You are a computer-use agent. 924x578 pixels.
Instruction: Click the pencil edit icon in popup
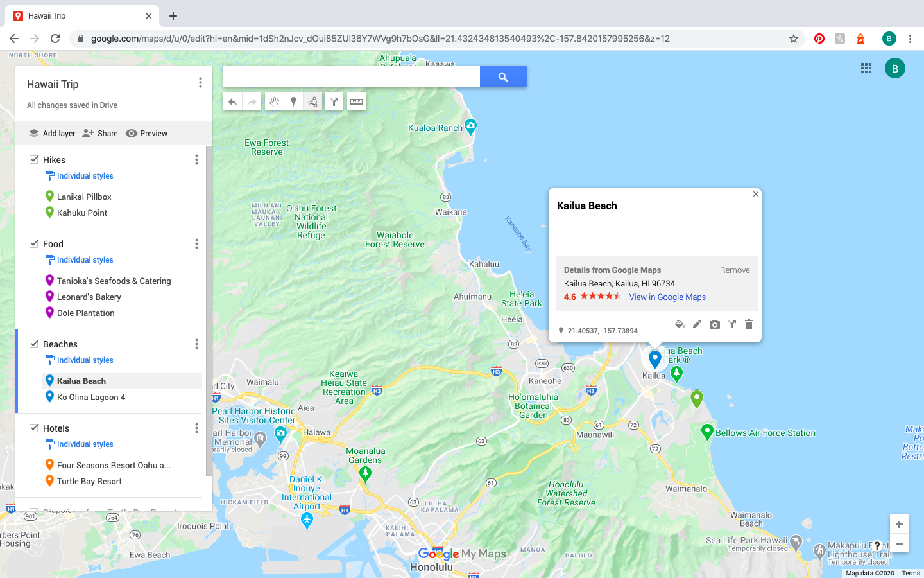coord(697,324)
